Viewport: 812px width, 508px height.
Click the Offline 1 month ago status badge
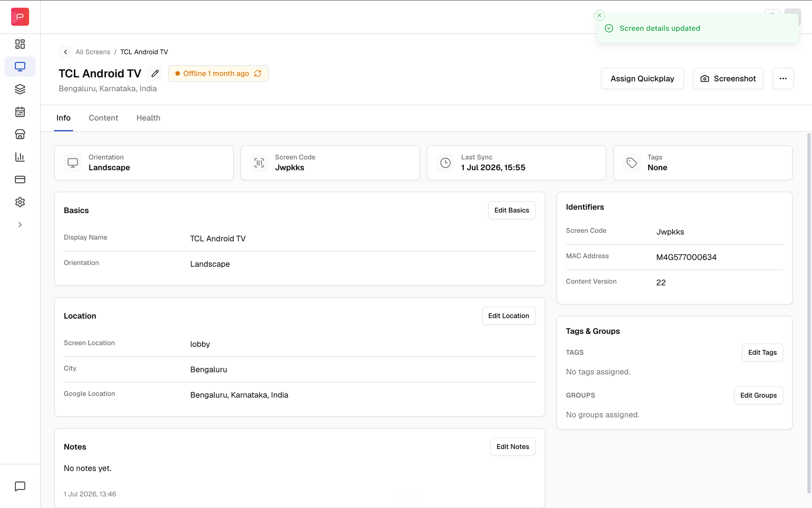point(218,74)
